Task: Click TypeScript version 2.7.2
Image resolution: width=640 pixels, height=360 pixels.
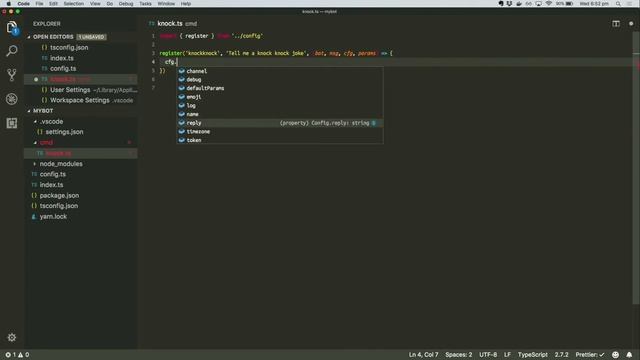Action: 561,355
